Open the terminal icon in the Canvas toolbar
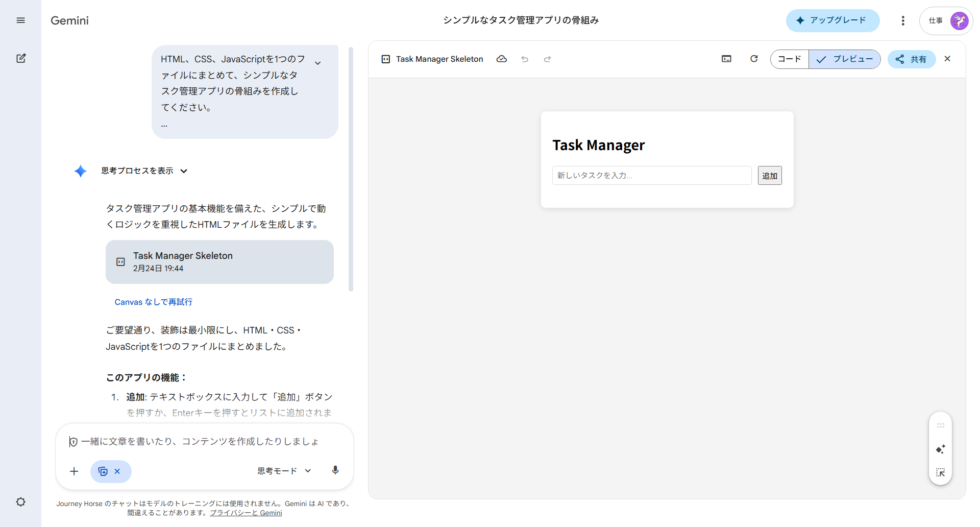 coord(726,59)
